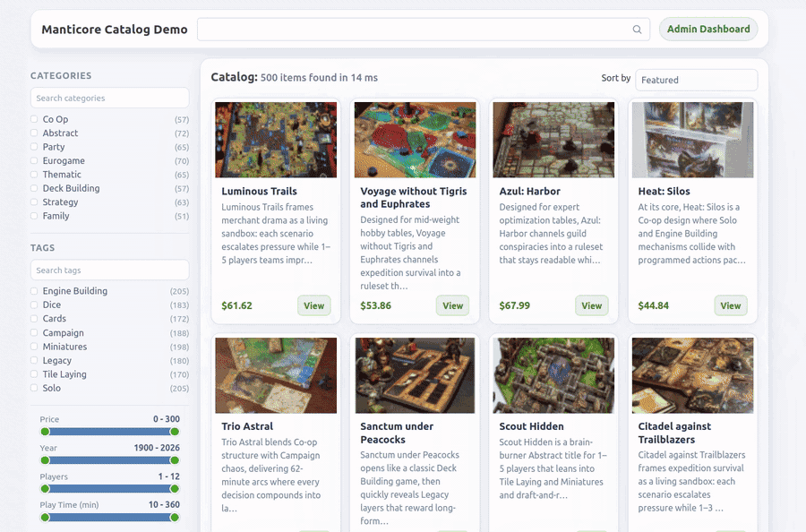View Voyage without Tigris and Euphrates
Screen dimensions: 806x532
coord(453,305)
